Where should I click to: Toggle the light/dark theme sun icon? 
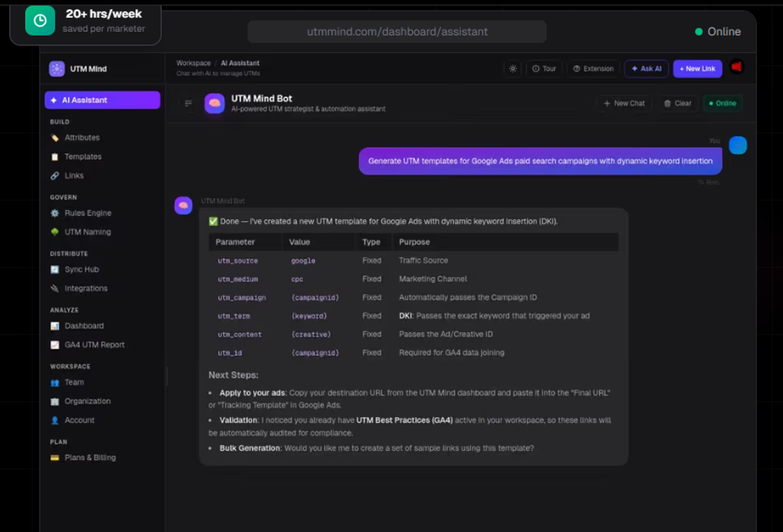pyautogui.click(x=513, y=69)
